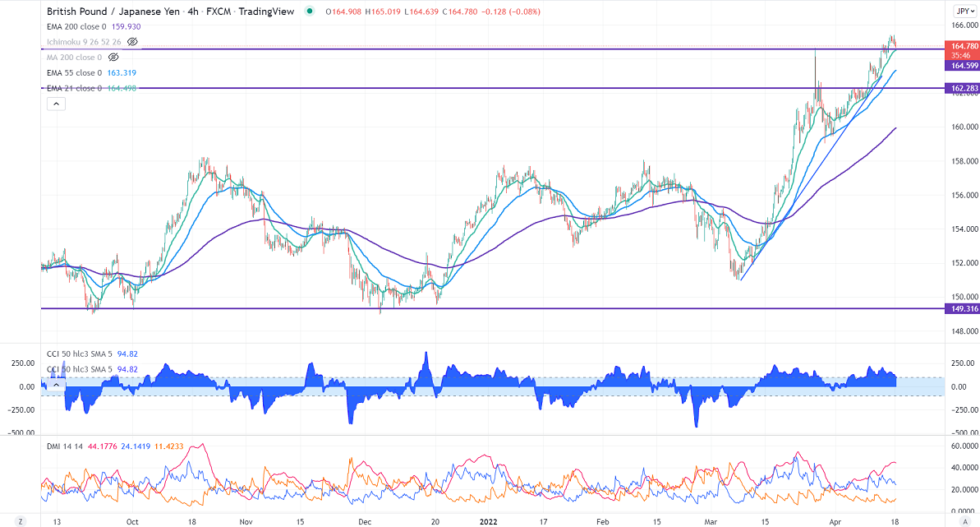Click the 156.000 price scale label
Screen dimensions: 980x527
click(x=964, y=195)
